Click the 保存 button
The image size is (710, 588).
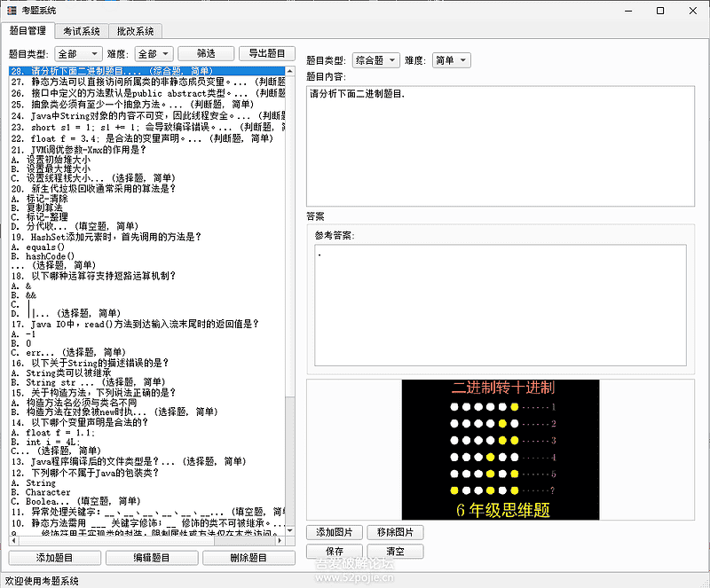click(335, 552)
